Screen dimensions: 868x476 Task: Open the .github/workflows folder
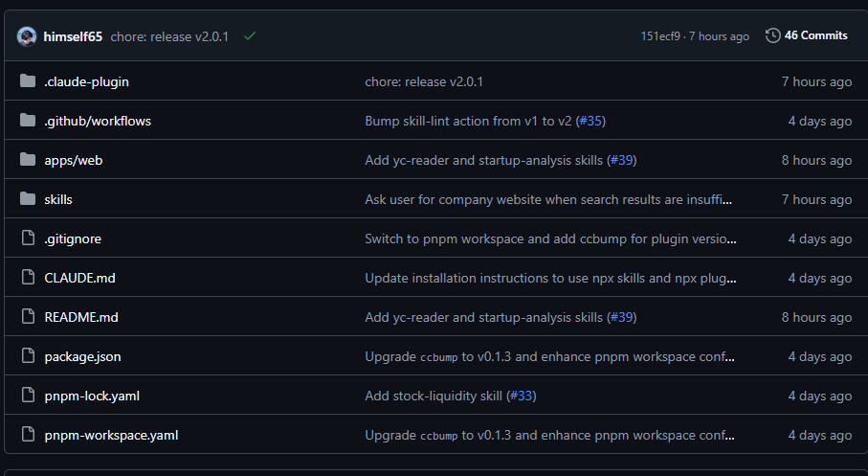point(98,121)
